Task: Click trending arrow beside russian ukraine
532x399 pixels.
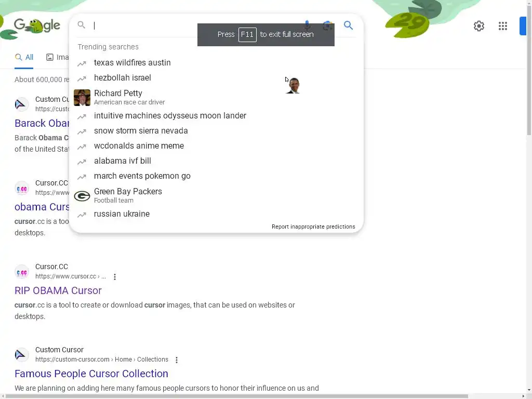Action: point(82,215)
